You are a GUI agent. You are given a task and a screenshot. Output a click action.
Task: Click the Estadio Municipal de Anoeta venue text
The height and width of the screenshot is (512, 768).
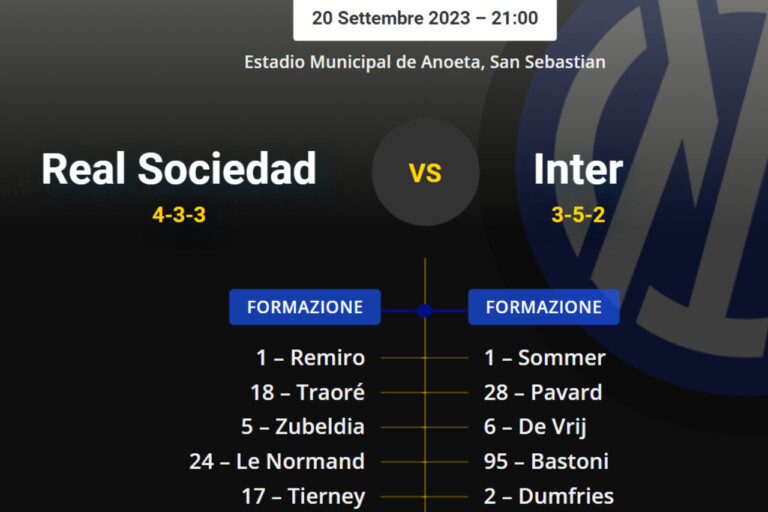pyautogui.click(x=425, y=62)
